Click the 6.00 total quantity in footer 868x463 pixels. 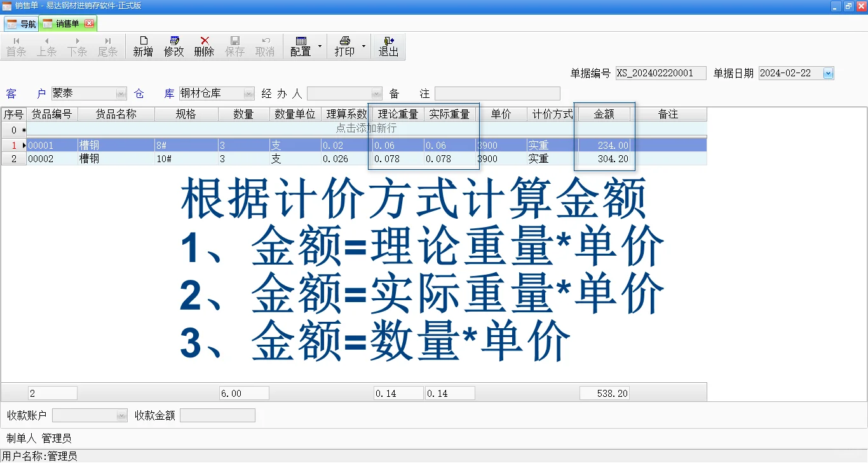244,394
